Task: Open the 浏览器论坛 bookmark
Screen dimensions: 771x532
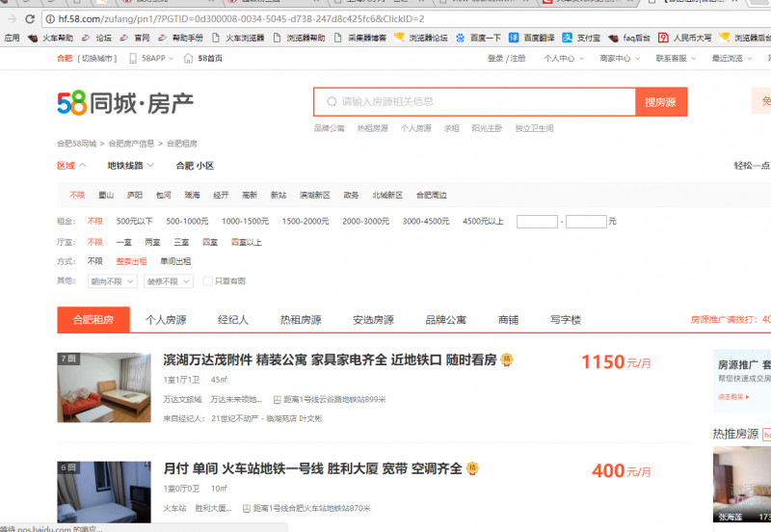Action: click(421, 38)
